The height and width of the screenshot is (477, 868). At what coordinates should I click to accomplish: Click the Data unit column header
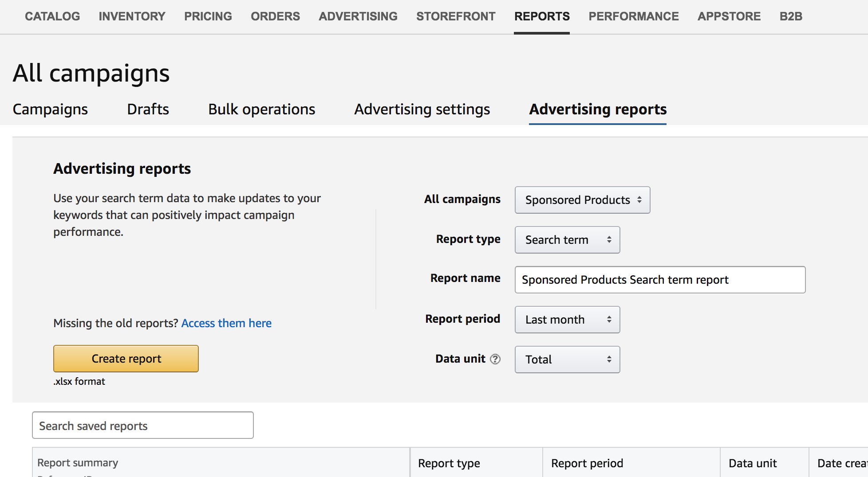tap(753, 463)
